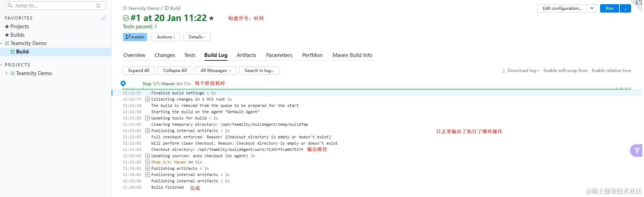Image resolution: width=644 pixels, height=197 pixels.
Task: Expand Teamcity Demo under Projects section
Action: point(6,73)
